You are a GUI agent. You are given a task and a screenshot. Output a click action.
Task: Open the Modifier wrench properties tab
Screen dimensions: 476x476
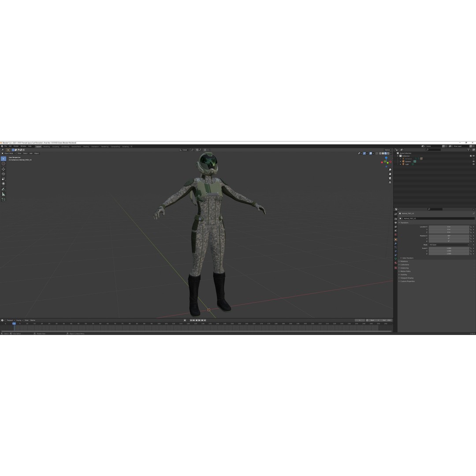click(x=395, y=243)
